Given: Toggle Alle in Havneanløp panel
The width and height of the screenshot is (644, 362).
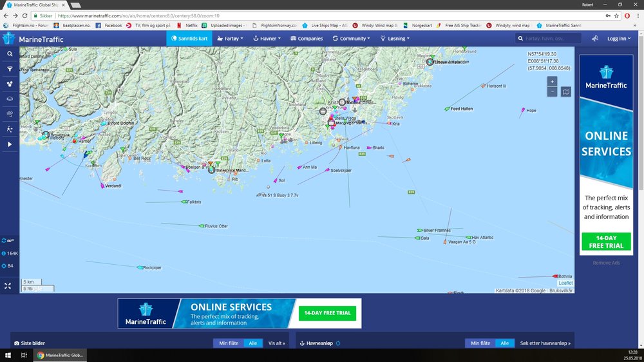Looking at the screenshot, I should 505,343.
